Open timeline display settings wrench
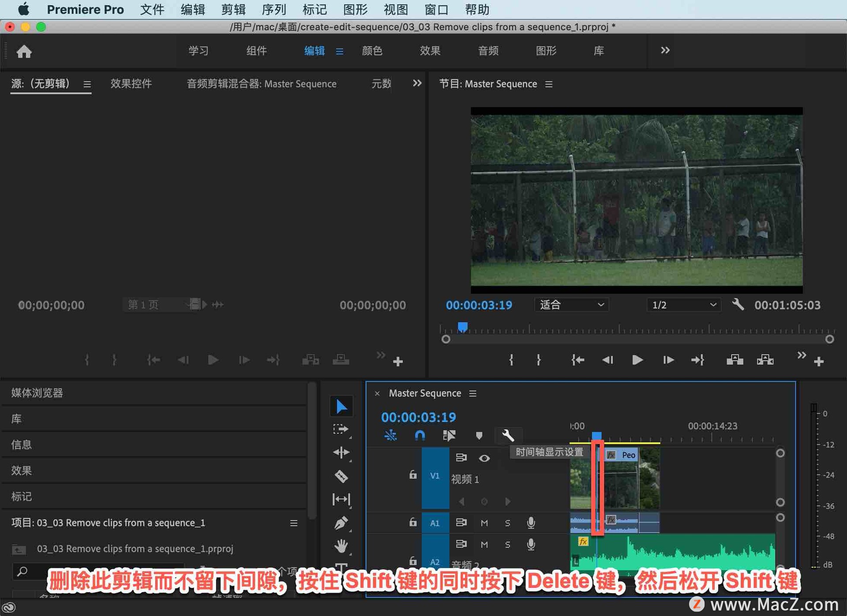This screenshot has height=616, width=847. click(x=508, y=436)
